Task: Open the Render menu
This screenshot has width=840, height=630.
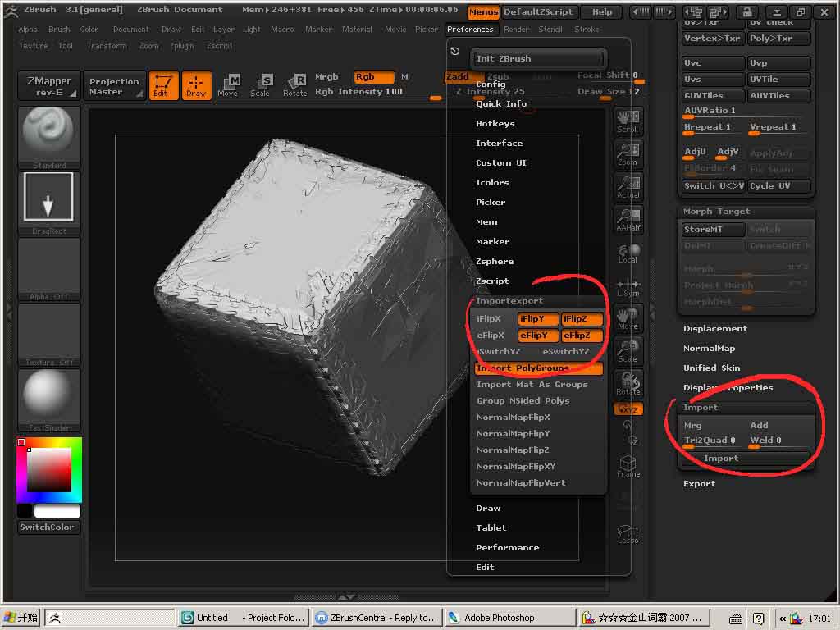Action: 517,30
